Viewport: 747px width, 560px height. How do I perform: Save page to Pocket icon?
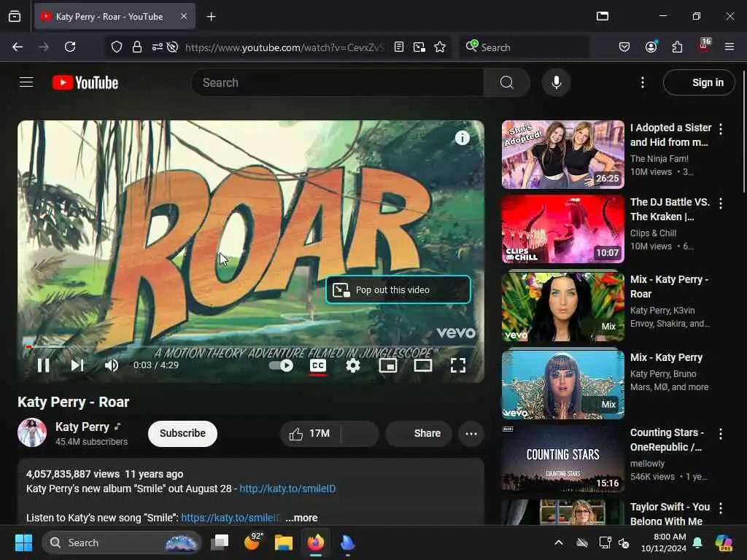tap(624, 47)
